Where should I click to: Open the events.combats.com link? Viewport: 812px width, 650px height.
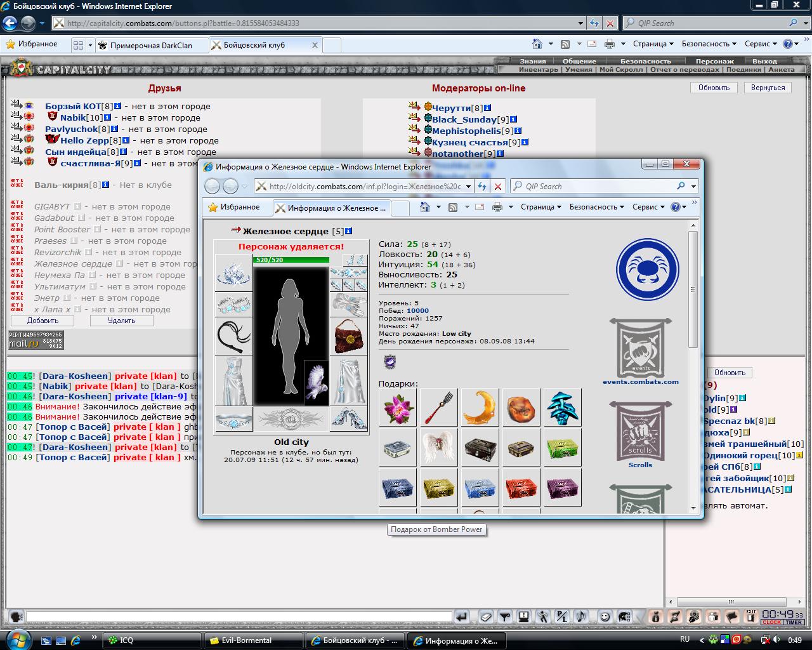[641, 381]
